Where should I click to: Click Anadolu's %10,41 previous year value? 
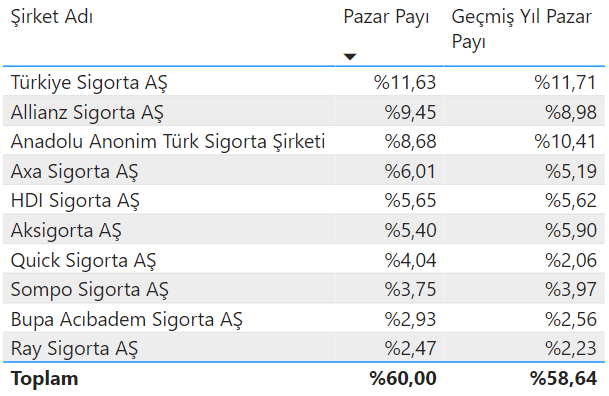click(x=566, y=141)
